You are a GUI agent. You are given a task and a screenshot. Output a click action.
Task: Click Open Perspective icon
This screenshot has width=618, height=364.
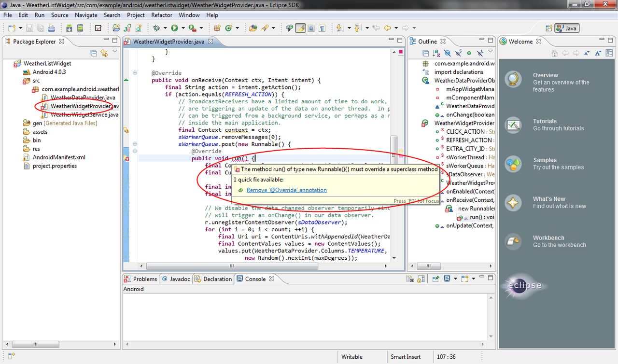(x=548, y=28)
